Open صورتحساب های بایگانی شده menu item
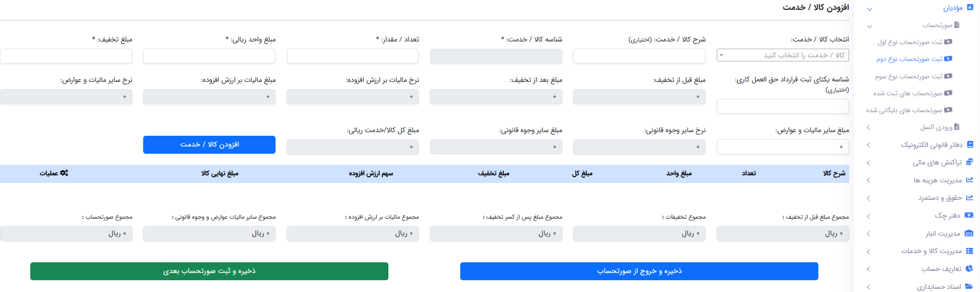The height and width of the screenshot is (292, 980). pos(905,110)
